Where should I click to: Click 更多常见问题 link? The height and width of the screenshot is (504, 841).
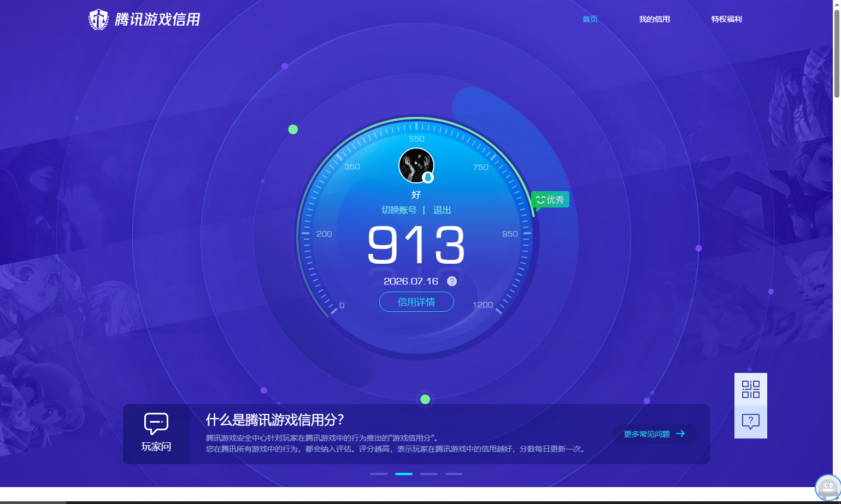(655, 434)
